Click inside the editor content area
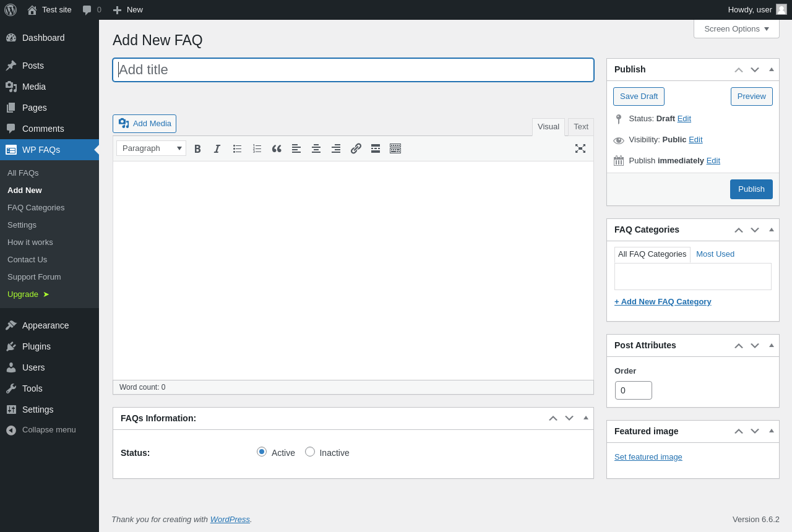This screenshot has width=792, height=532. [353, 270]
